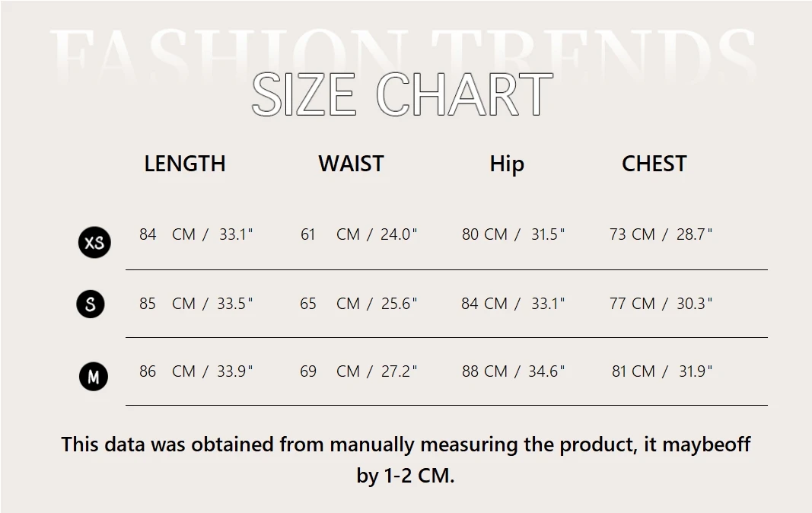Click XS chest value 73 CM / 28.7"
Viewport: 812px width, 513px height.
coord(661,234)
